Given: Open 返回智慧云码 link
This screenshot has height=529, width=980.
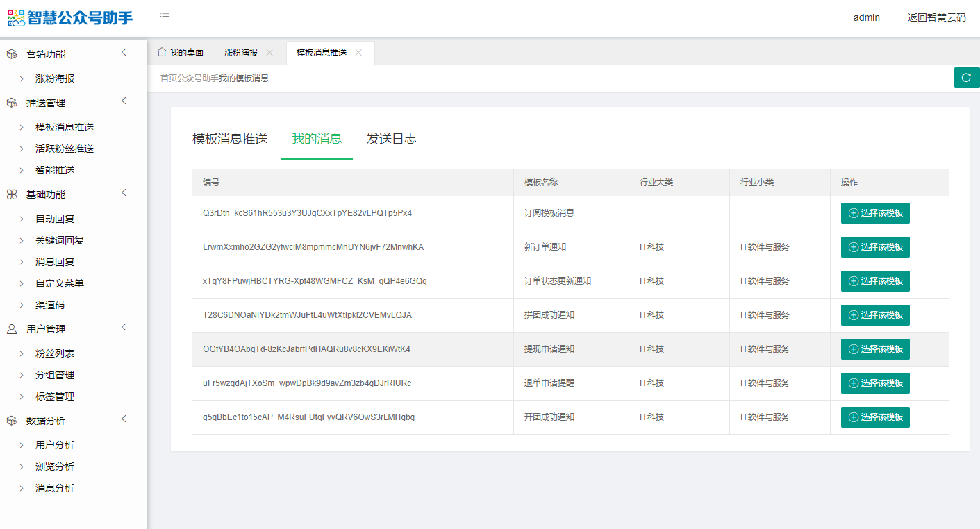Looking at the screenshot, I should 936,18.
